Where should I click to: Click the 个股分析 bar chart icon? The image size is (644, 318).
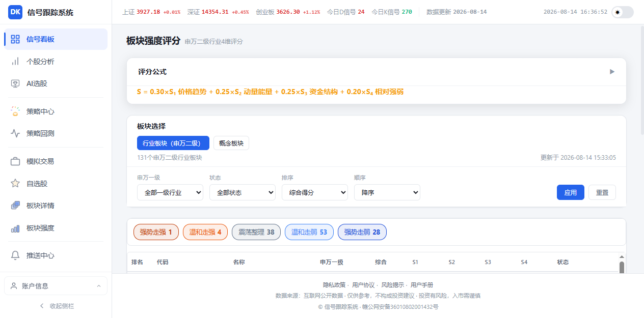pos(15,62)
